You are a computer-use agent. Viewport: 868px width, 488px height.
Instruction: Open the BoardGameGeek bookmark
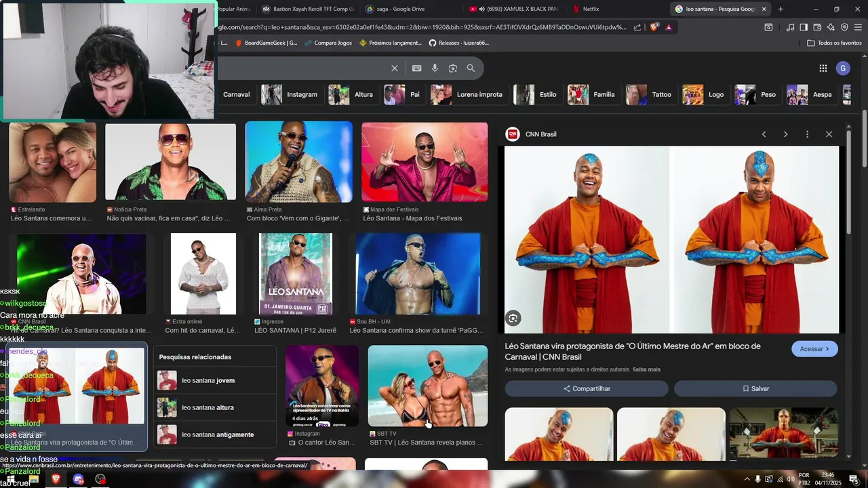[267, 43]
